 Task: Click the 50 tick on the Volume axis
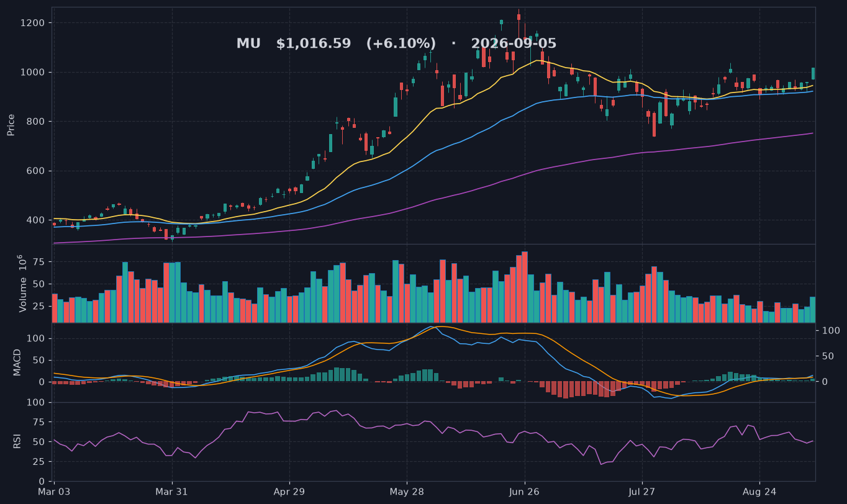point(40,284)
